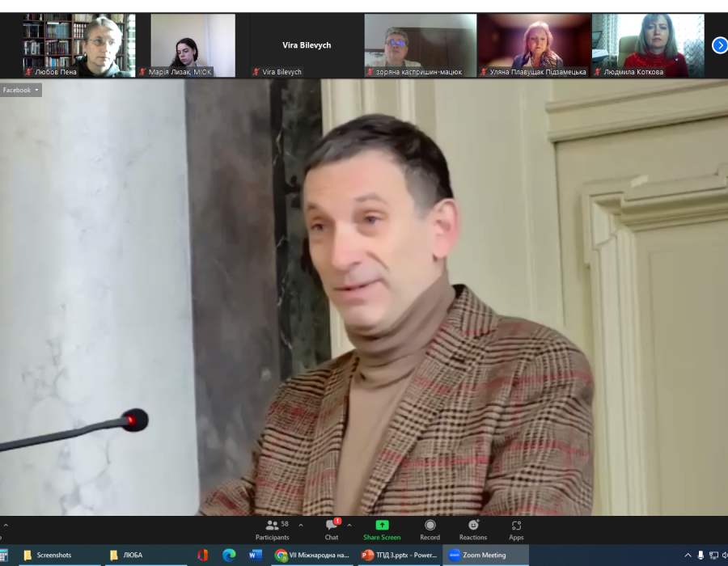728x566 pixels.
Task: Open the Zoom Apps panel
Action: coord(516,530)
